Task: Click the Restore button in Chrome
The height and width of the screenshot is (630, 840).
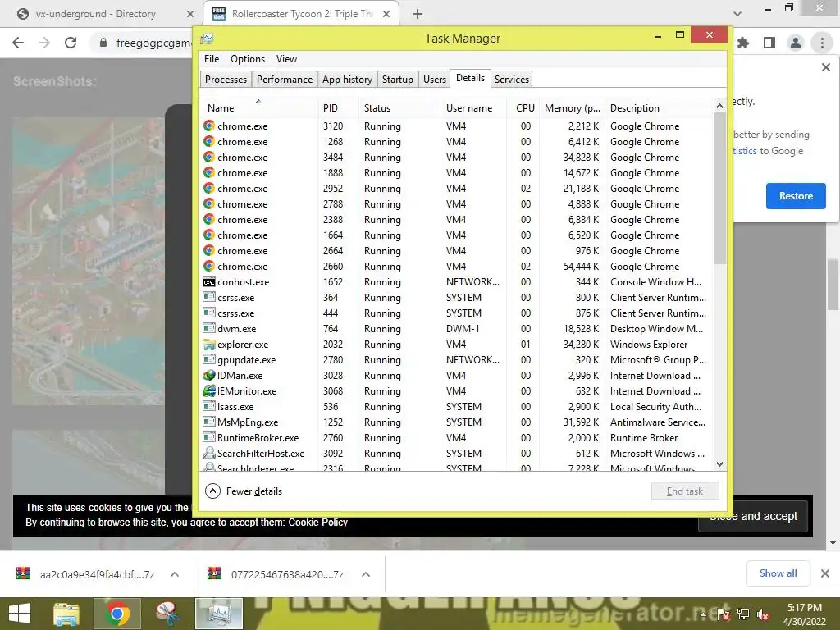Action: pyautogui.click(x=796, y=196)
